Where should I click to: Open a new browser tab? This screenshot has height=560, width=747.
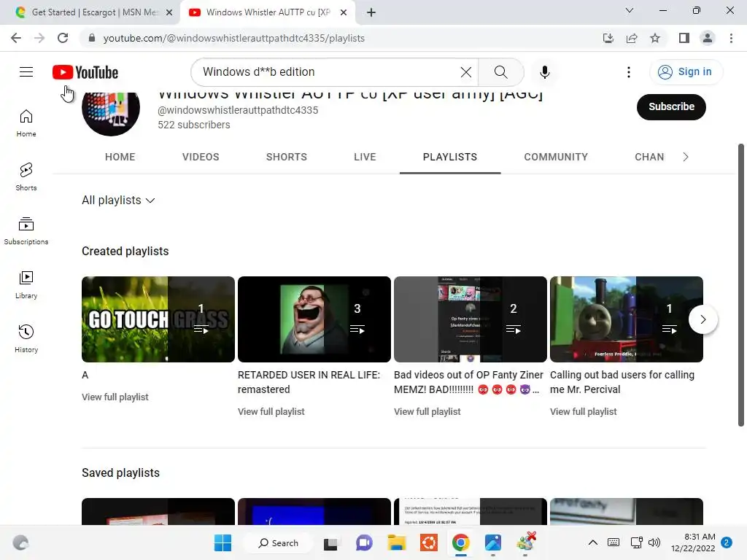click(371, 12)
